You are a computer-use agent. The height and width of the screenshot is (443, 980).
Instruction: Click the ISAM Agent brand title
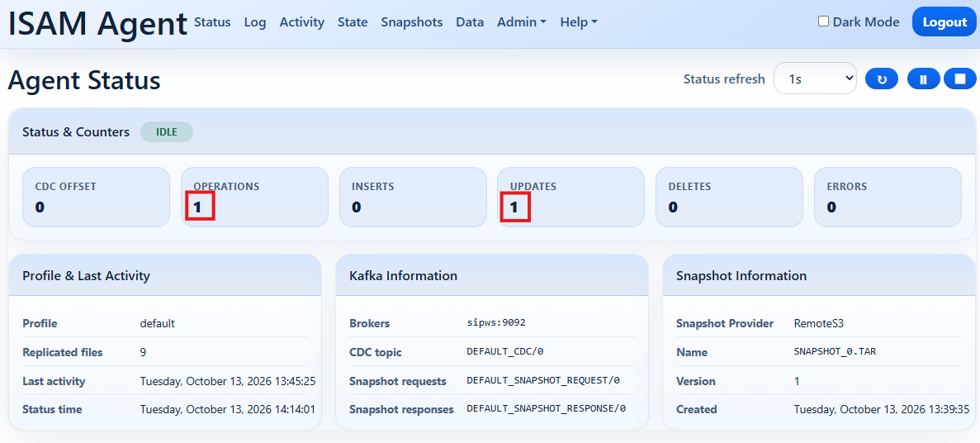[97, 24]
